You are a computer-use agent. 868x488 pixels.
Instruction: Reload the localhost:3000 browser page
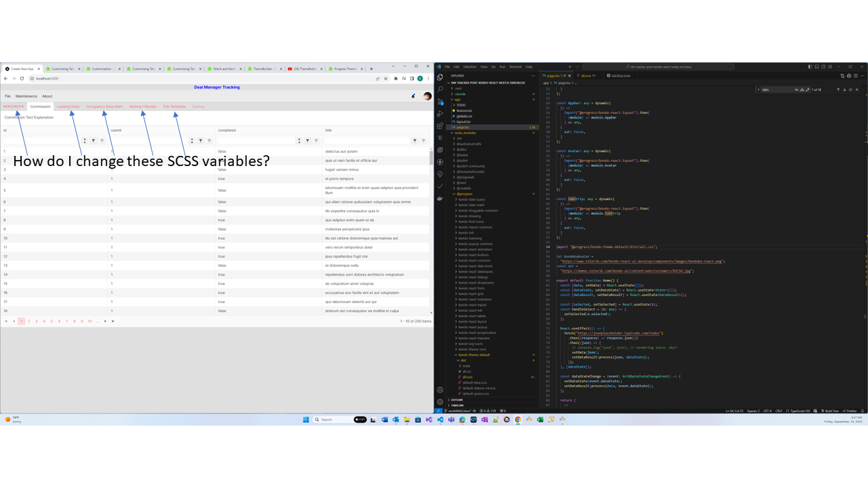click(x=22, y=79)
